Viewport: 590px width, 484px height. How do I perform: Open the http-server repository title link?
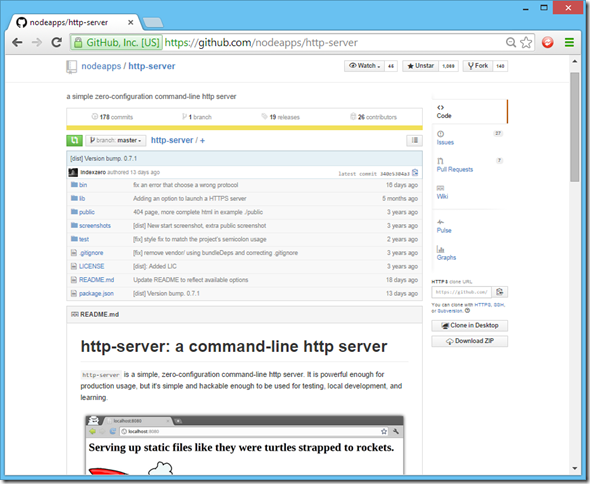(x=152, y=66)
